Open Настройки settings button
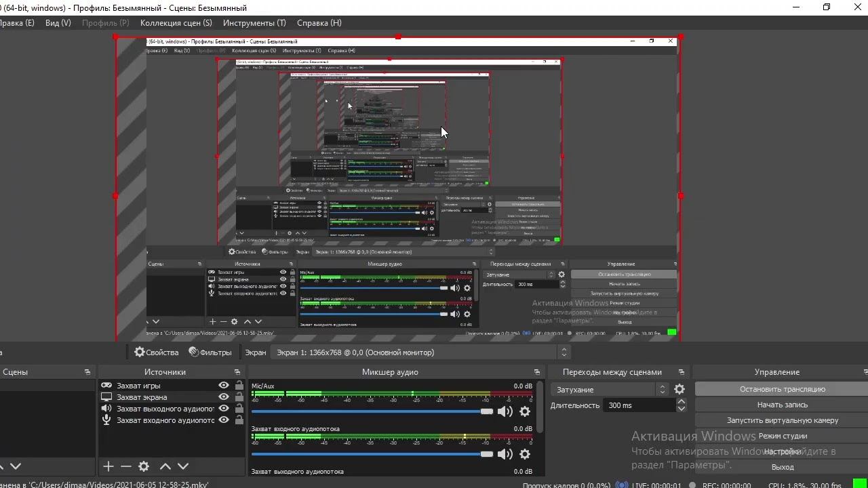 tap(782, 451)
